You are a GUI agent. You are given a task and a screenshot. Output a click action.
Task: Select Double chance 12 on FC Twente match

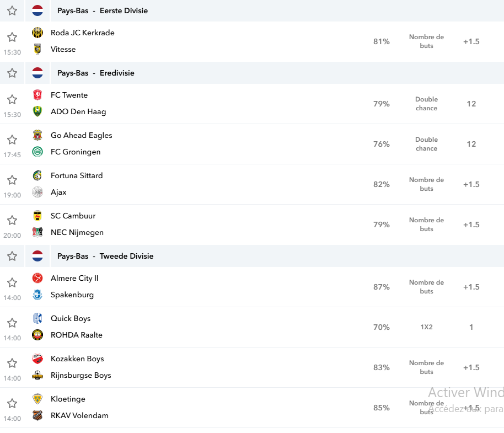tap(471, 104)
